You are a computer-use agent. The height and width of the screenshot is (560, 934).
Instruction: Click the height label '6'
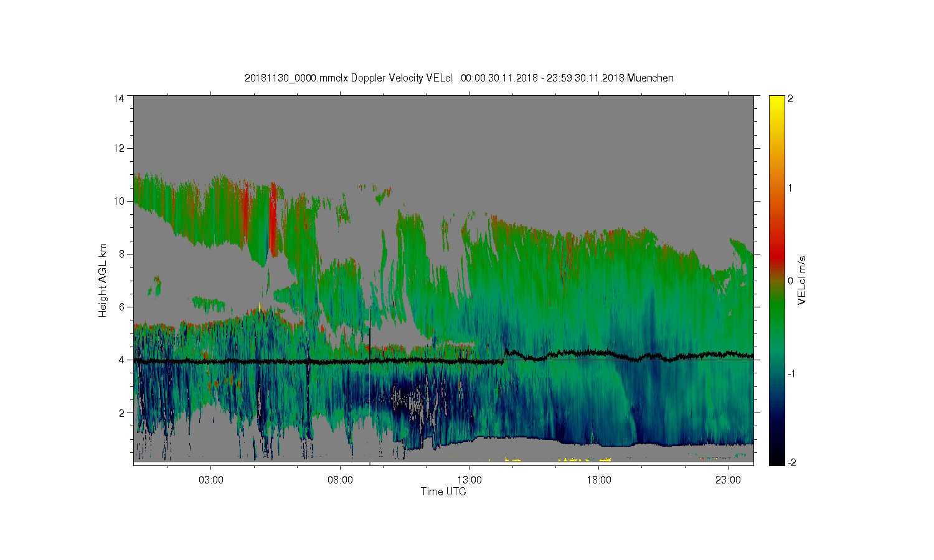pyautogui.click(x=121, y=307)
